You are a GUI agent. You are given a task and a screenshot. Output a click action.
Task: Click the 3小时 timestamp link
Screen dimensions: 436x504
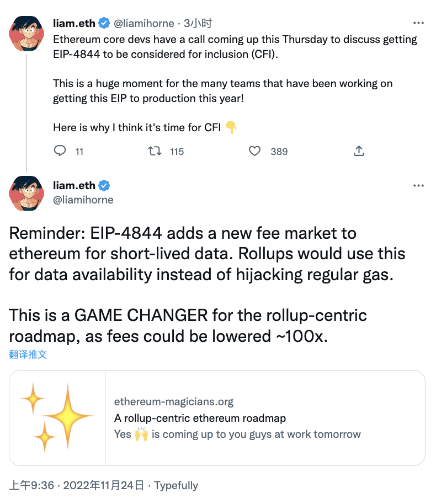198,23
